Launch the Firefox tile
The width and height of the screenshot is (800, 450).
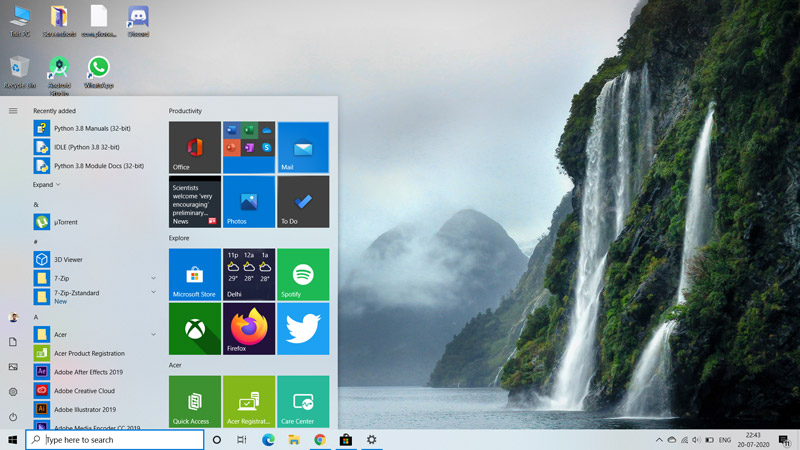point(249,329)
